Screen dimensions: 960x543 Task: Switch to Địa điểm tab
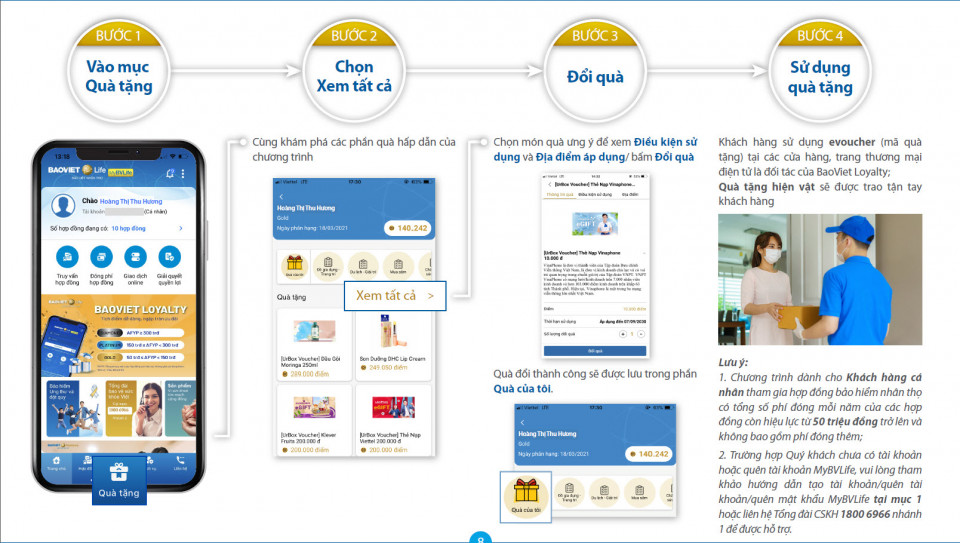coord(630,195)
